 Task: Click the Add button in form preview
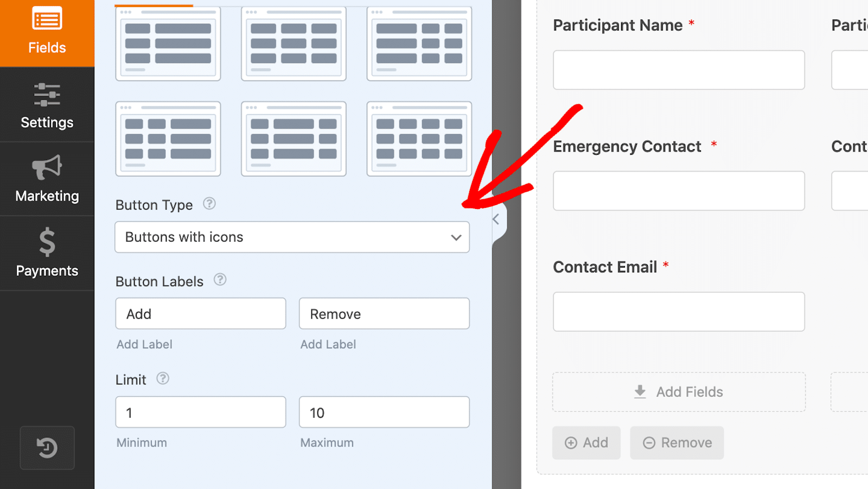pyautogui.click(x=586, y=443)
